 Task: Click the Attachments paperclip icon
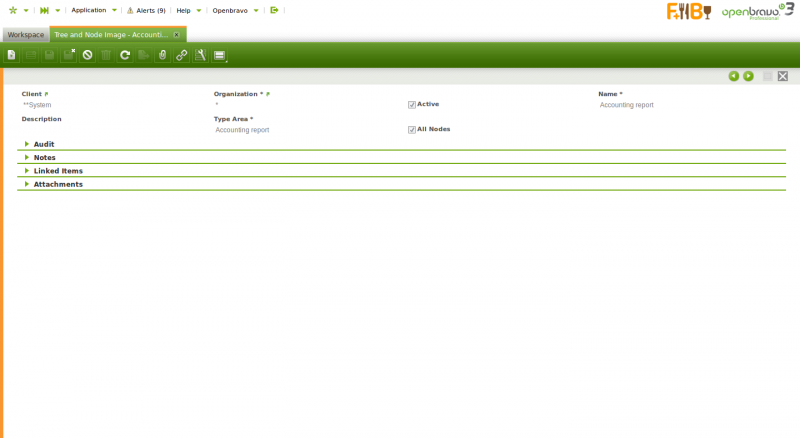163,55
